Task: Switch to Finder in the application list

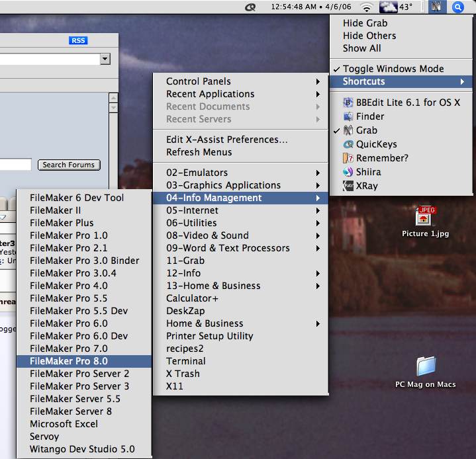Action: (401, 116)
